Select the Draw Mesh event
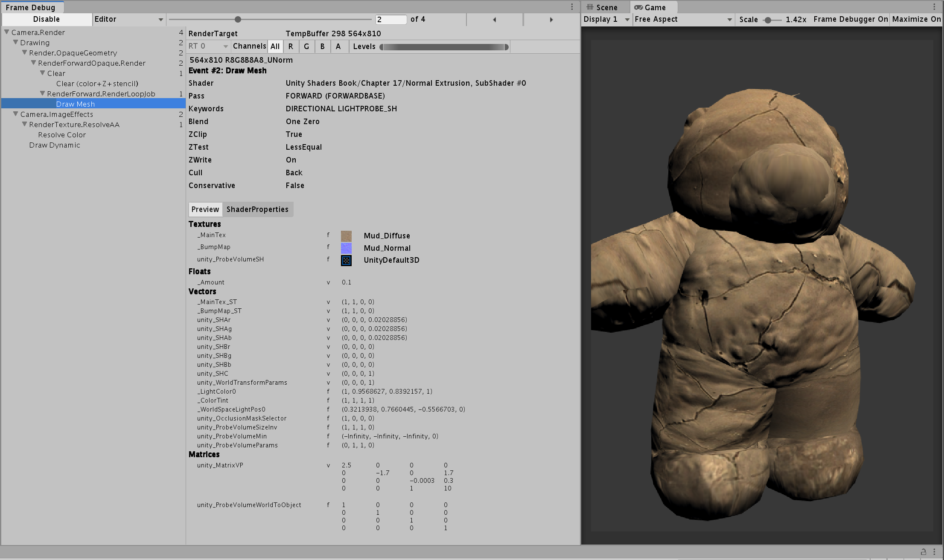This screenshot has width=944, height=560. [93, 104]
